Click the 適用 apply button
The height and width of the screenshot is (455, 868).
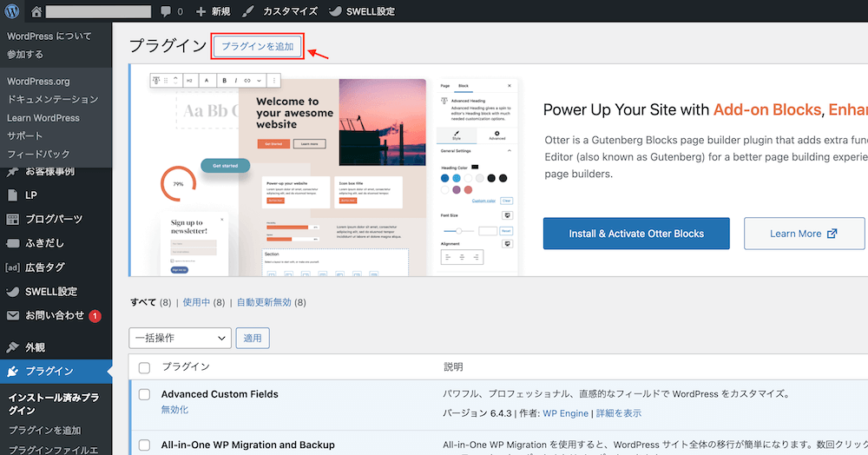point(253,338)
